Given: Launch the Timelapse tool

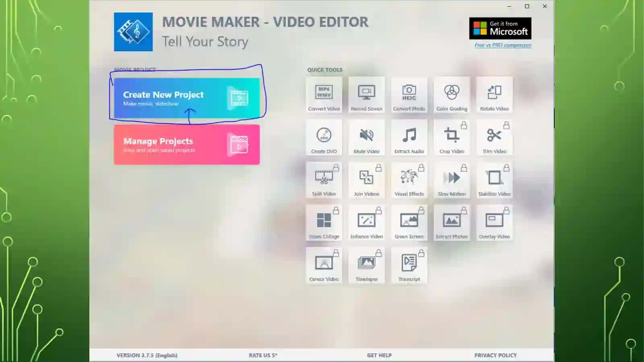Looking at the screenshot, I should pyautogui.click(x=367, y=265).
